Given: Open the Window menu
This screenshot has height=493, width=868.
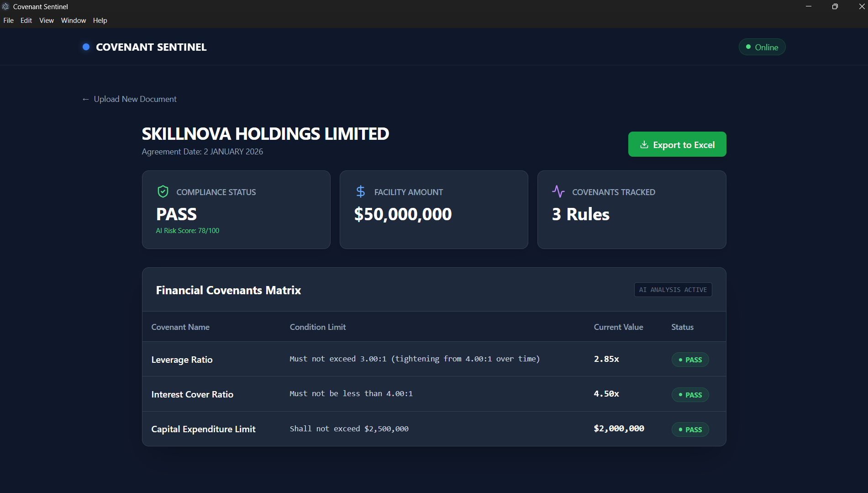Looking at the screenshot, I should pos(74,21).
